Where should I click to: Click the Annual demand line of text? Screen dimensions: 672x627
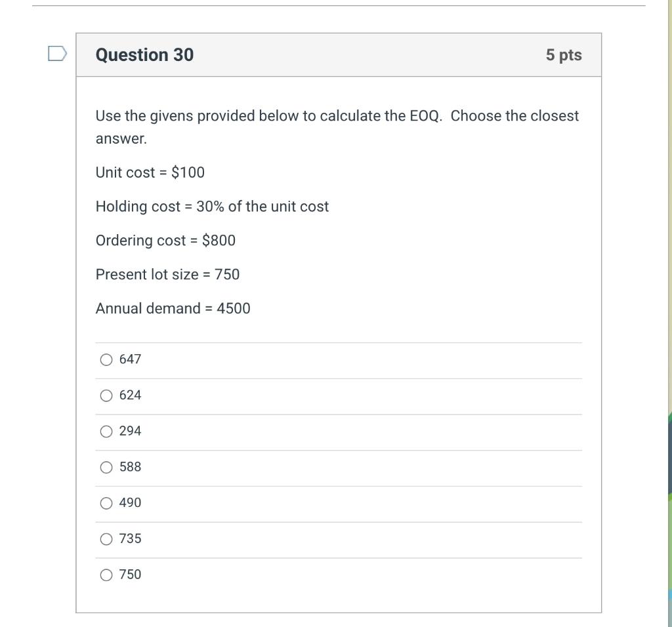(173, 308)
